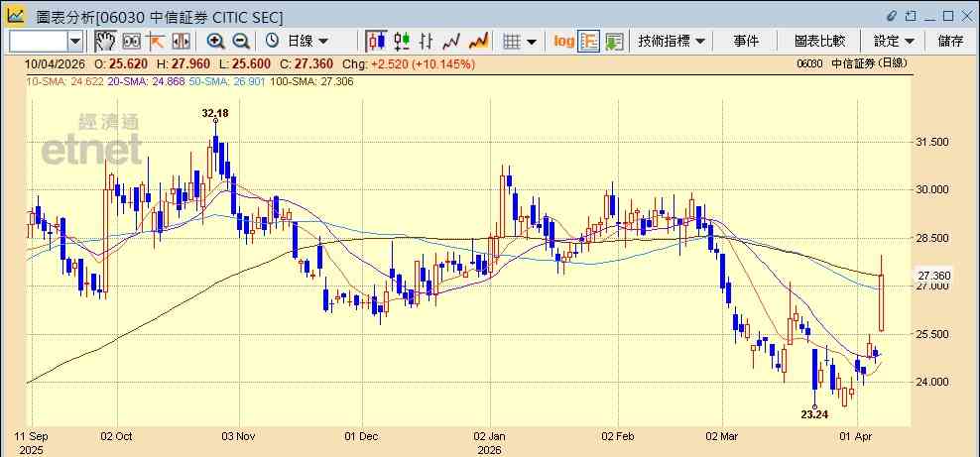Screen dimensions: 980x457
Task: Choose the colored candlestick chart style
Action: click(402, 42)
